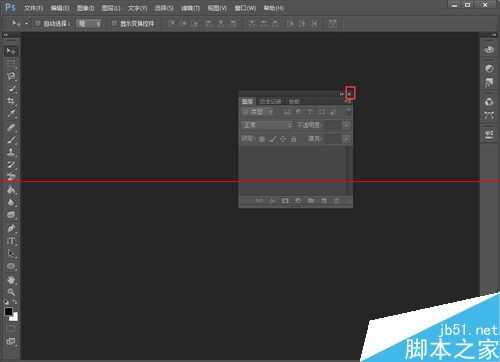
Task: Change the screen mode at the toolbox bottom
Action: pyautogui.click(x=11, y=341)
